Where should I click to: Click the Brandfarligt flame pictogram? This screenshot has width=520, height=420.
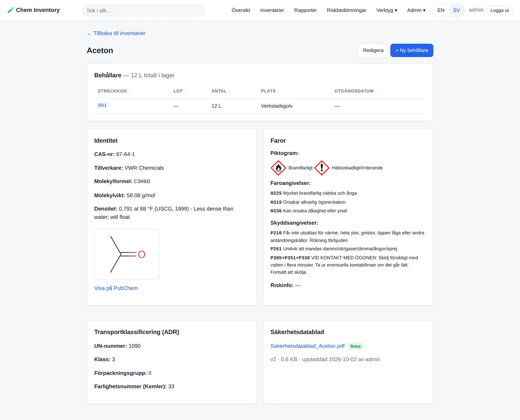click(278, 168)
